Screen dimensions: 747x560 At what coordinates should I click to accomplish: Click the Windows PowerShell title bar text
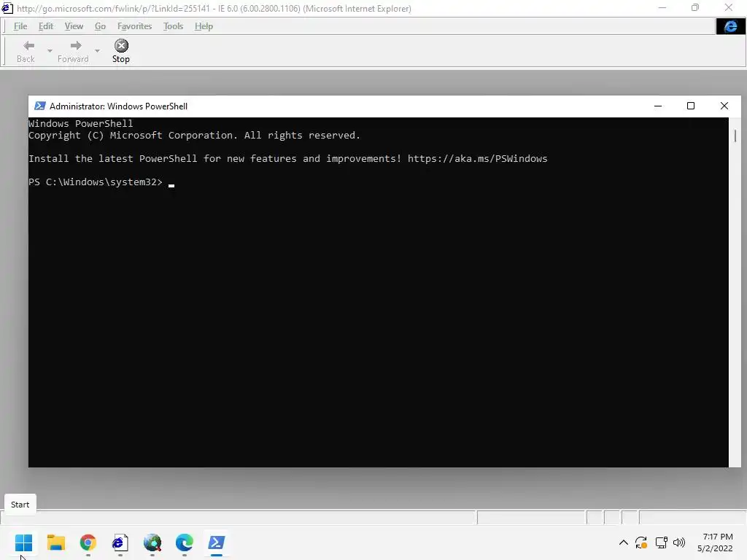(x=119, y=106)
